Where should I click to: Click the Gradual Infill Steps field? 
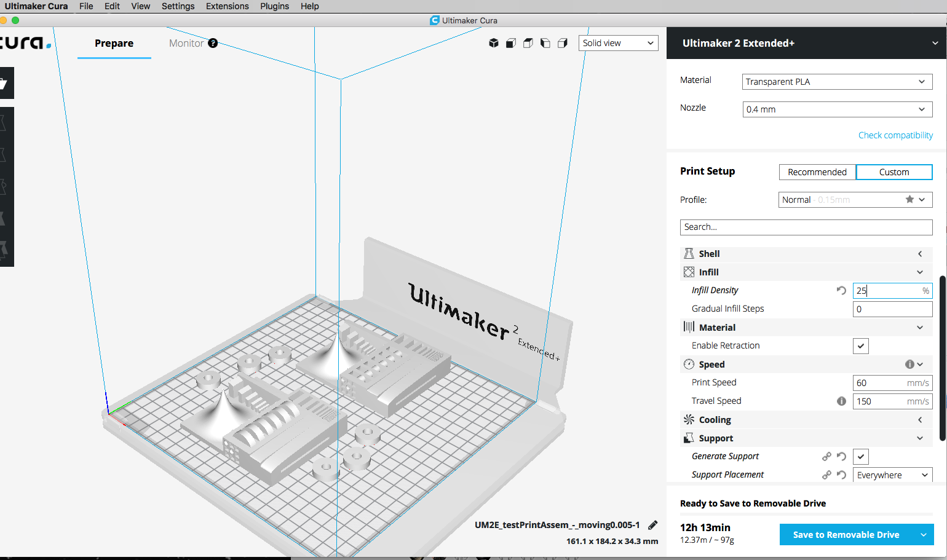tap(893, 309)
